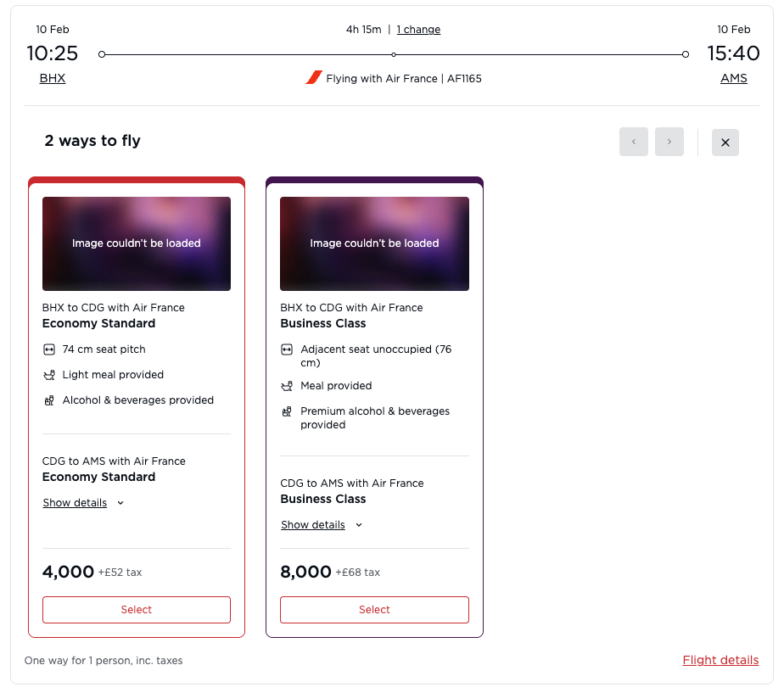Viewport: 784px width, 693px height.
Task: Click the next fare arrow button
Action: coord(669,143)
